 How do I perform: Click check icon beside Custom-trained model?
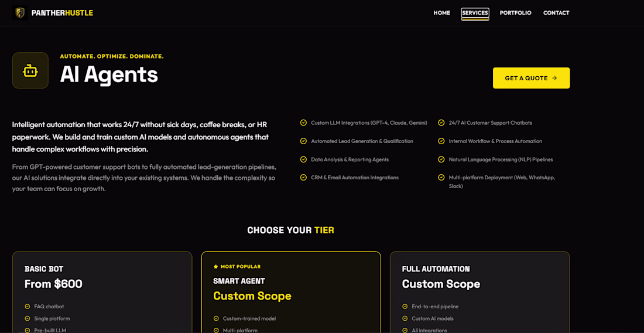point(216,318)
